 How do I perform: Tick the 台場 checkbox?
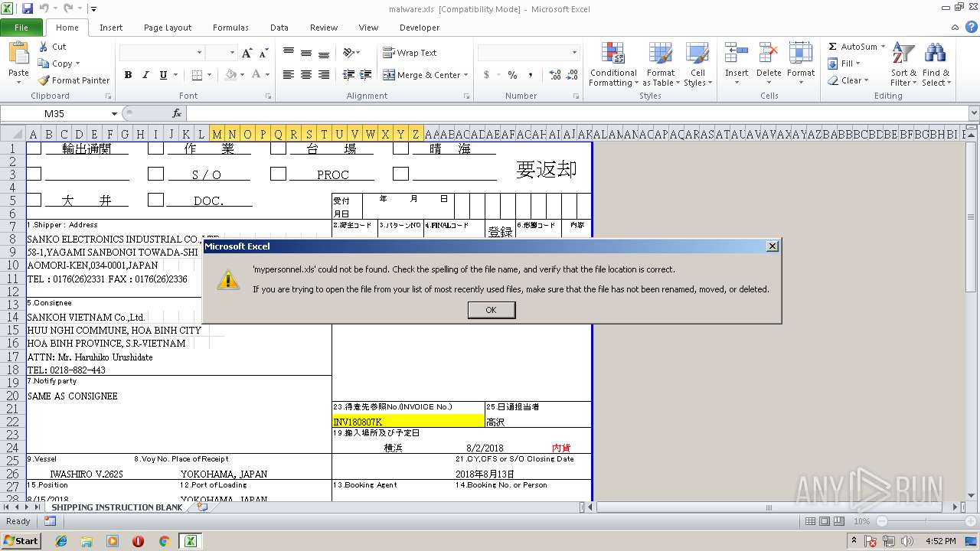[278, 148]
